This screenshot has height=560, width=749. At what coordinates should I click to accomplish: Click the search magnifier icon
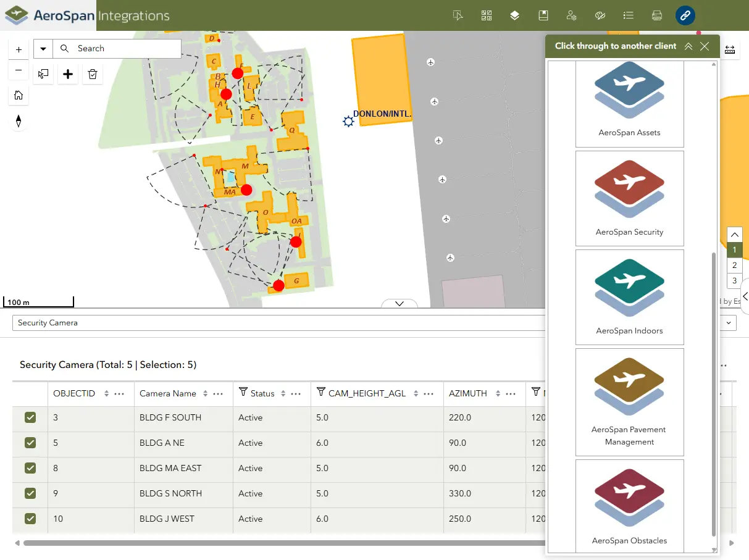pyautogui.click(x=65, y=48)
